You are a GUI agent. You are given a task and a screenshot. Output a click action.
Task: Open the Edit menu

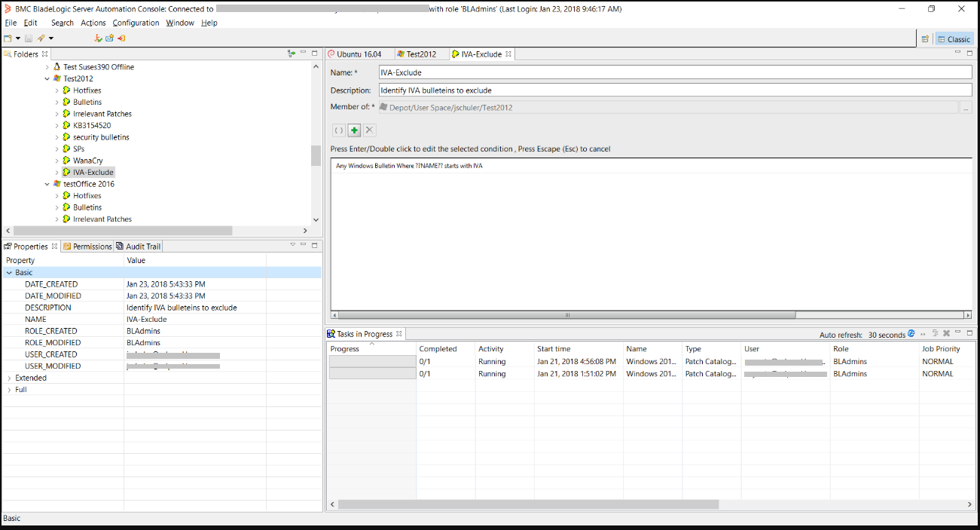tap(30, 23)
